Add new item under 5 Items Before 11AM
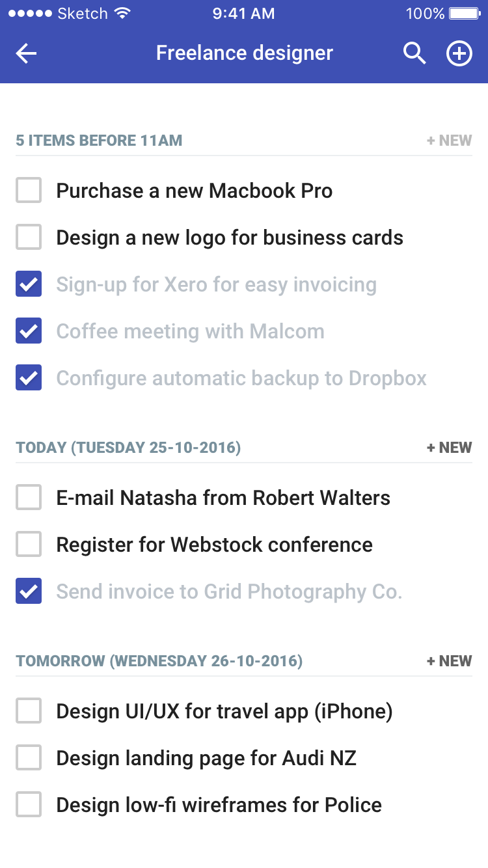This screenshot has width=488, height=868. pos(449,141)
